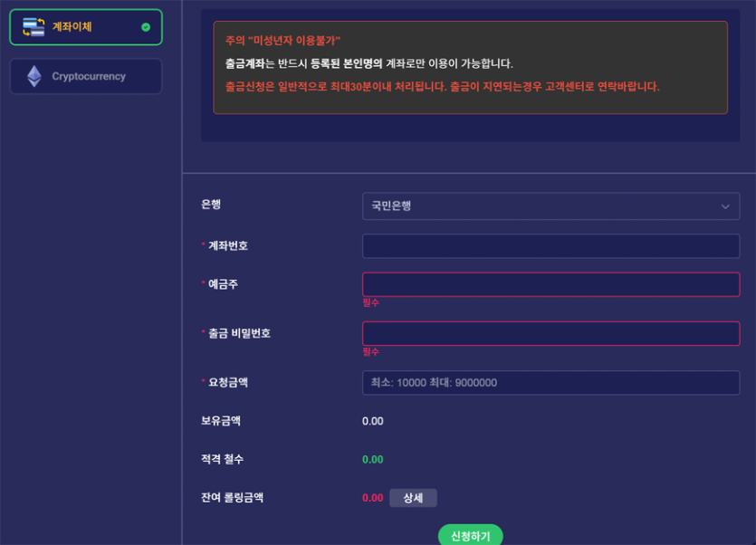Click the green 적격 철수 amount value
The image size is (756, 545).
pos(373,460)
